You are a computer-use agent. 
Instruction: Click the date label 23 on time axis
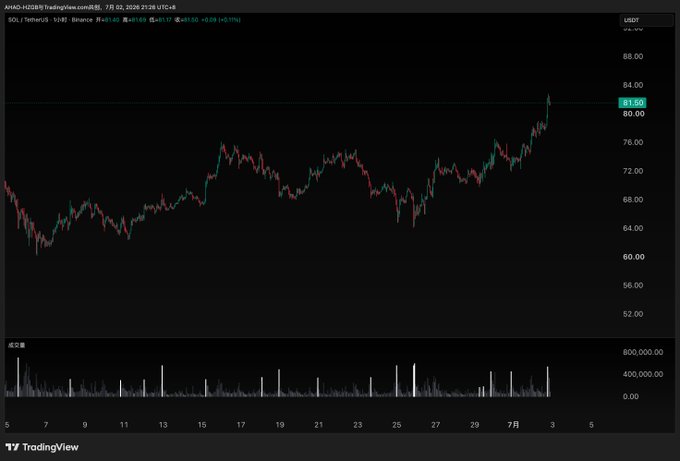[358, 425]
